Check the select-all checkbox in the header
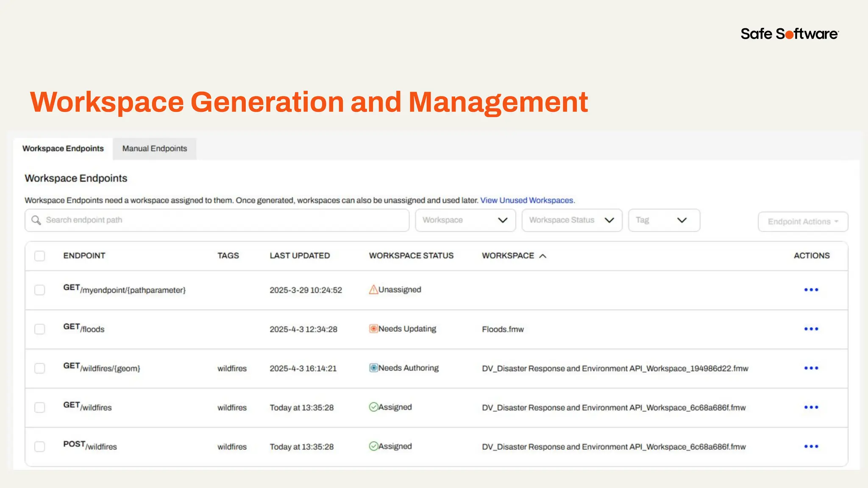This screenshot has height=488, width=868. (x=40, y=256)
